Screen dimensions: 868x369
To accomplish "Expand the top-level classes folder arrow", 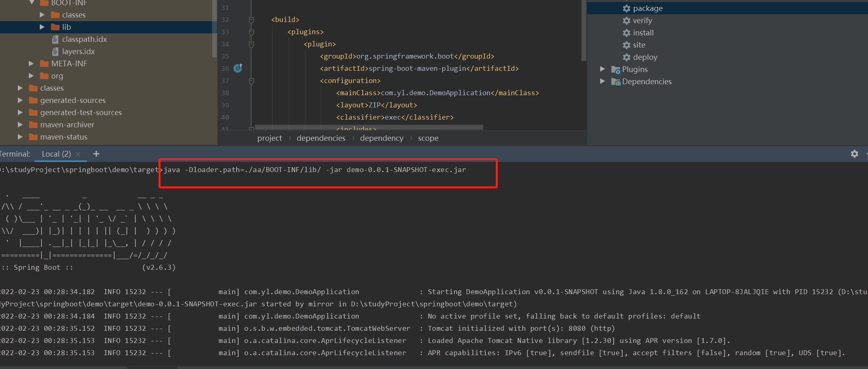I will (x=20, y=88).
